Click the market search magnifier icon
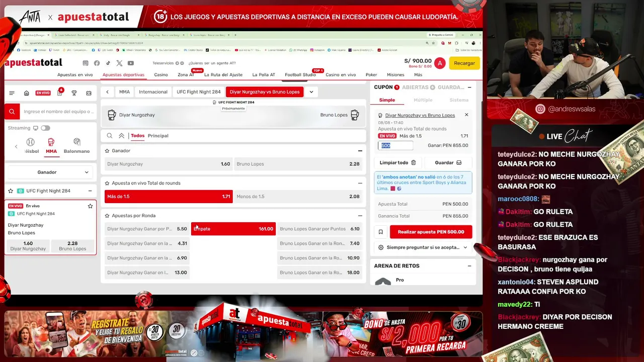 click(110, 136)
